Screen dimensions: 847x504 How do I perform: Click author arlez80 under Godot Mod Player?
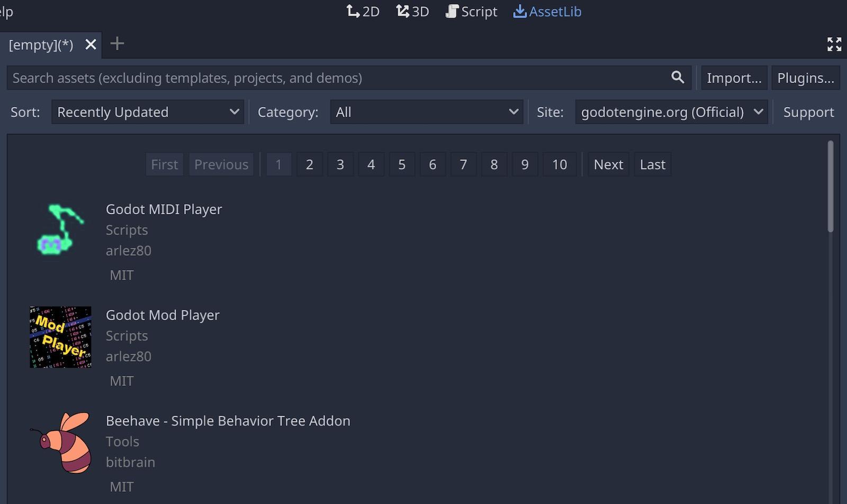pos(129,356)
